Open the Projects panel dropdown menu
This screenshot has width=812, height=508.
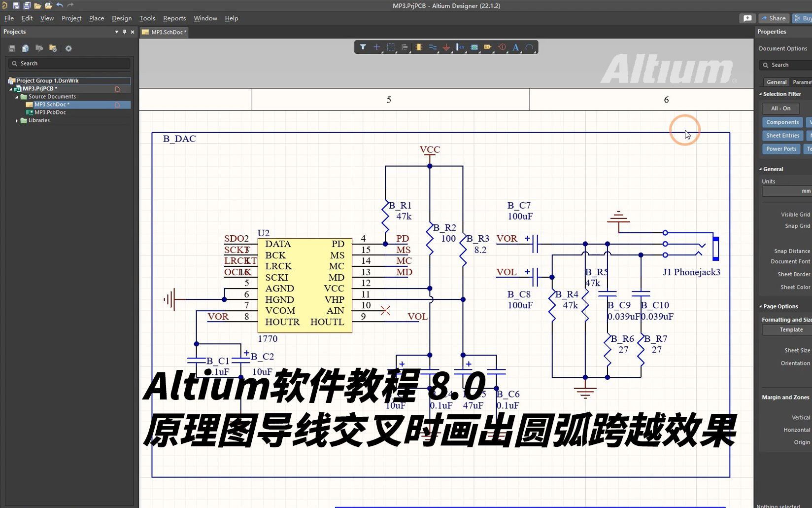pos(117,32)
